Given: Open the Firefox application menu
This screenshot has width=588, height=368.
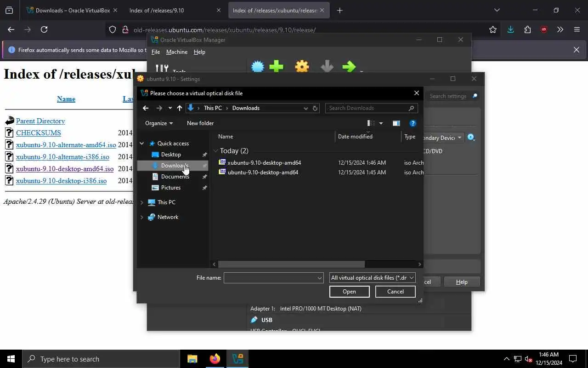Looking at the screenshot, I should coord(577,29).
